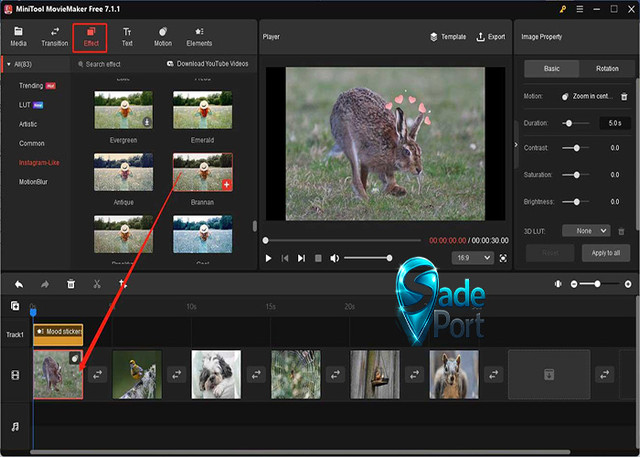Redo the last action
Screen dimensions: 640x457
[x=45, y=284]
